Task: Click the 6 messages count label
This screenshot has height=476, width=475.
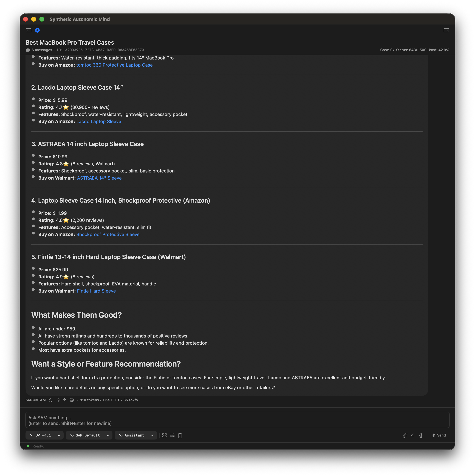Action: coord(42,50)
